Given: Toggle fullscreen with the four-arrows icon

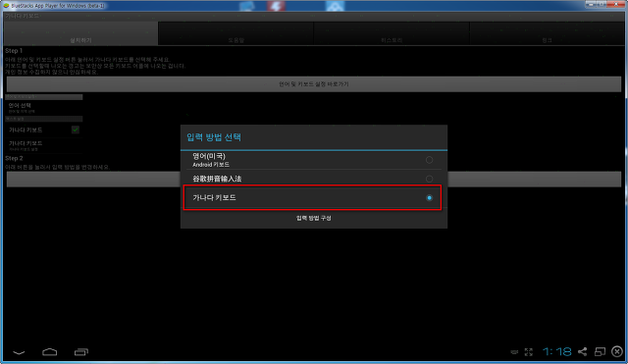Looking at the screenshot, I should [529, 352].
